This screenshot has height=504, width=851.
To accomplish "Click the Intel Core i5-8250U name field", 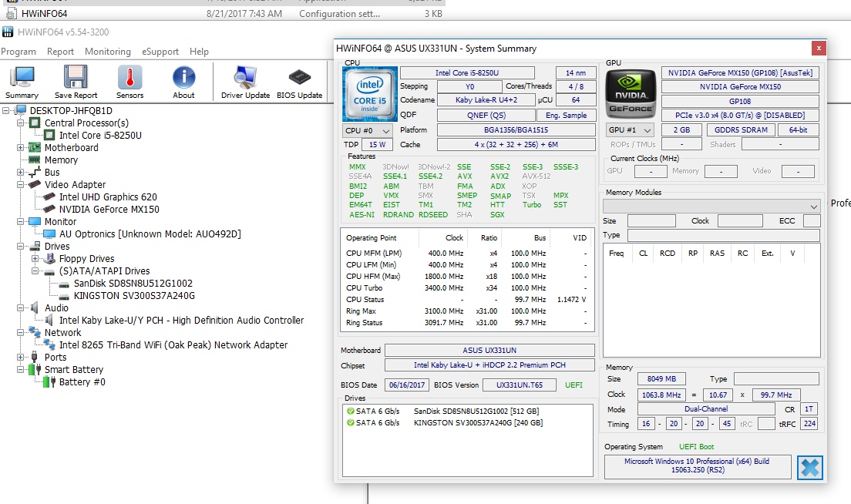I will pos(467,72).
